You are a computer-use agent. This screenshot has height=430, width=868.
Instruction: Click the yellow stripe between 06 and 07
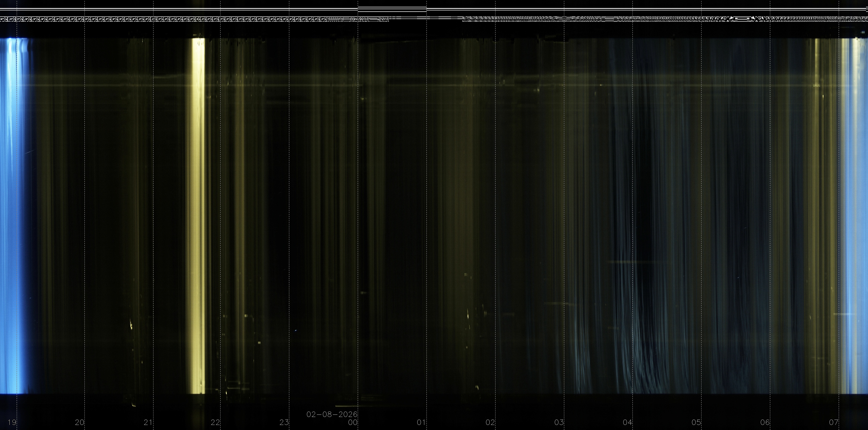817,216
